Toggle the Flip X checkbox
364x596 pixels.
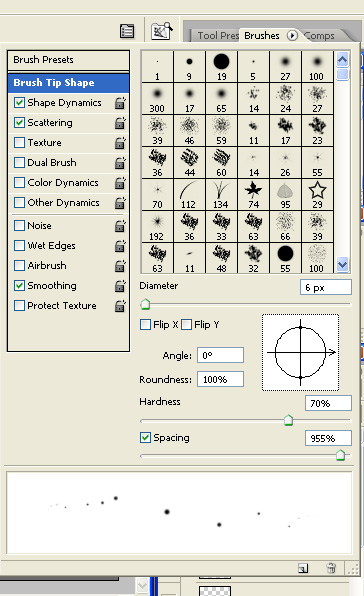point(146,325)
